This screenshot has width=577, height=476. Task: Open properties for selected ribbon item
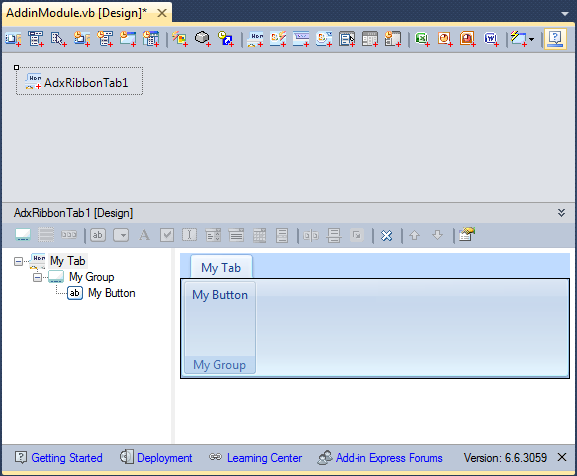coord(467,235)
